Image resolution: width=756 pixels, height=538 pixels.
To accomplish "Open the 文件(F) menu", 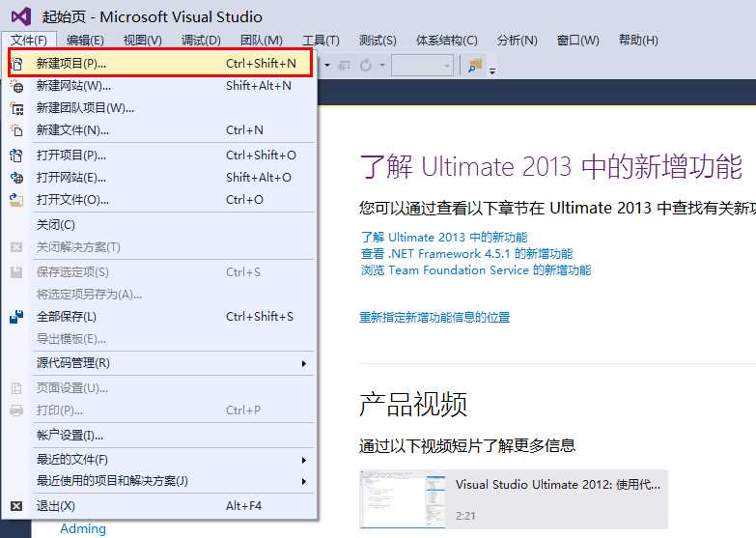I will [x=29, y=40].
